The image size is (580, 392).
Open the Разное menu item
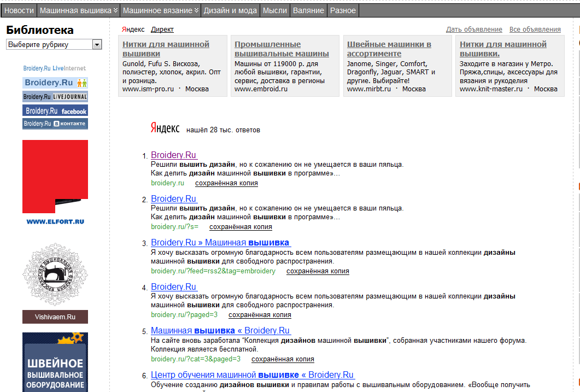click(343, 11)
